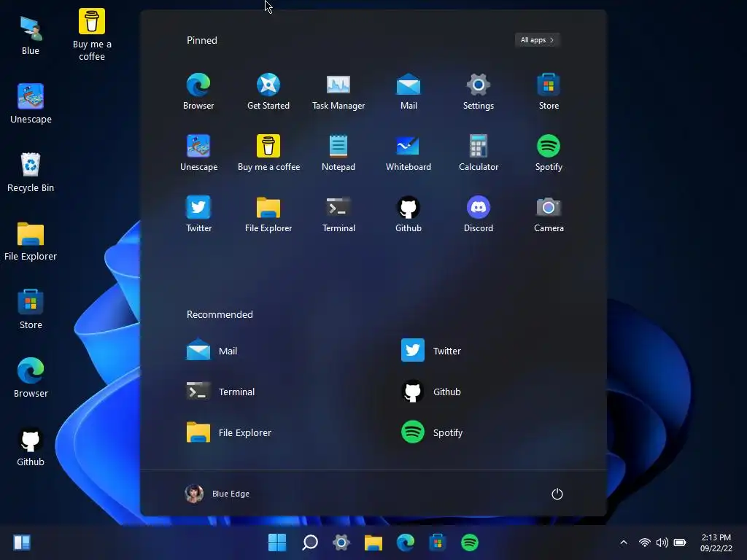This screenshot has height=560, width=747.
Task: Open Mail in the Pinned section
Action: pyautogui.click(x=409, y=91)
